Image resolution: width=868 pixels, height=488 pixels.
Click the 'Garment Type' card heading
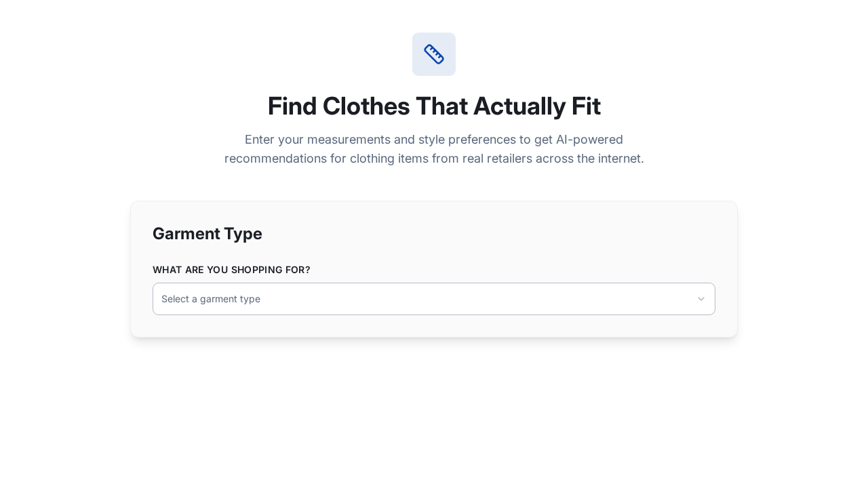click(x=208, y=234)
